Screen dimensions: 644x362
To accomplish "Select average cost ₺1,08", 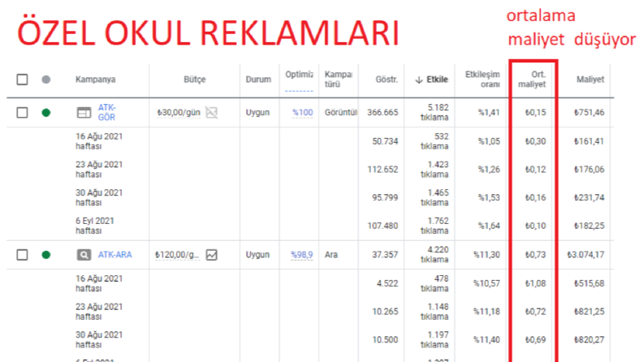I will [x=535, y=283].
